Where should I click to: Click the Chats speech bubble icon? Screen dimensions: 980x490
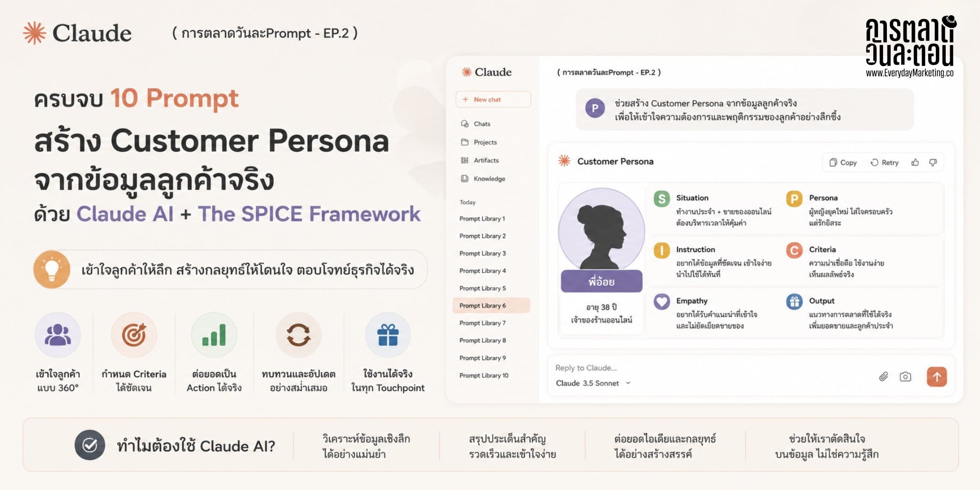(x=465, y=124)
